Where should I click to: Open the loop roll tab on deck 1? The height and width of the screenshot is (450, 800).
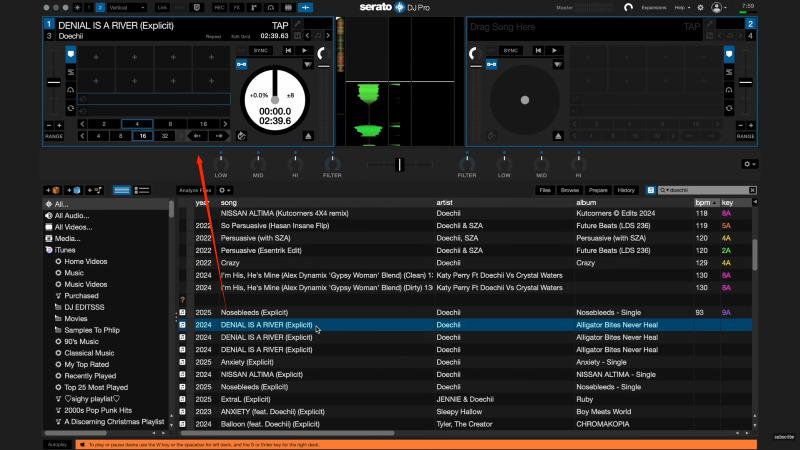pos(70,108)
